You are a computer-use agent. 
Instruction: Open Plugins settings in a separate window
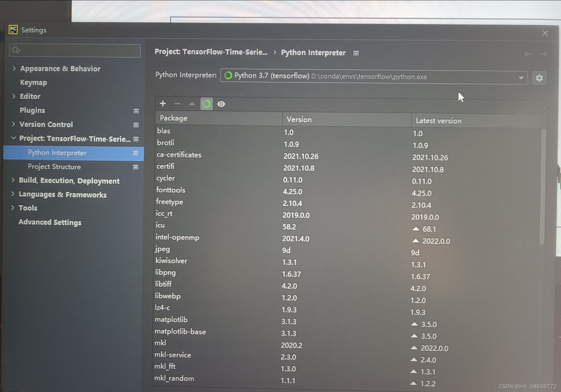136,111
